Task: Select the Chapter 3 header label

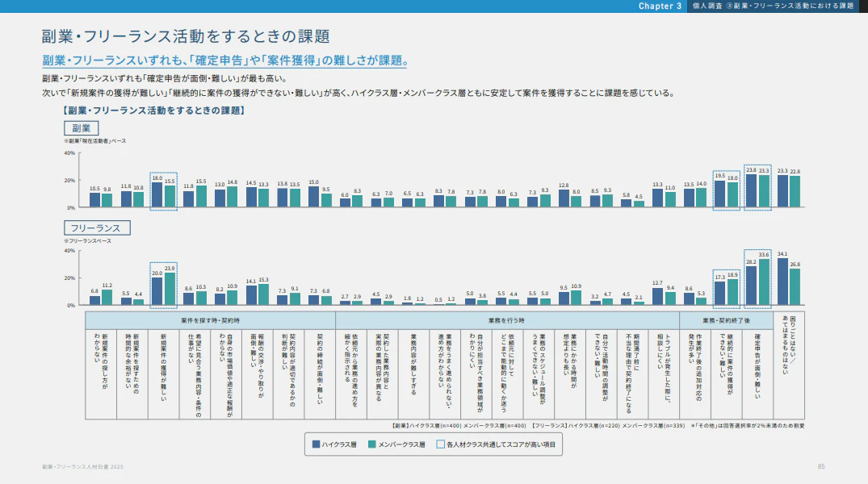Action: 660,6
